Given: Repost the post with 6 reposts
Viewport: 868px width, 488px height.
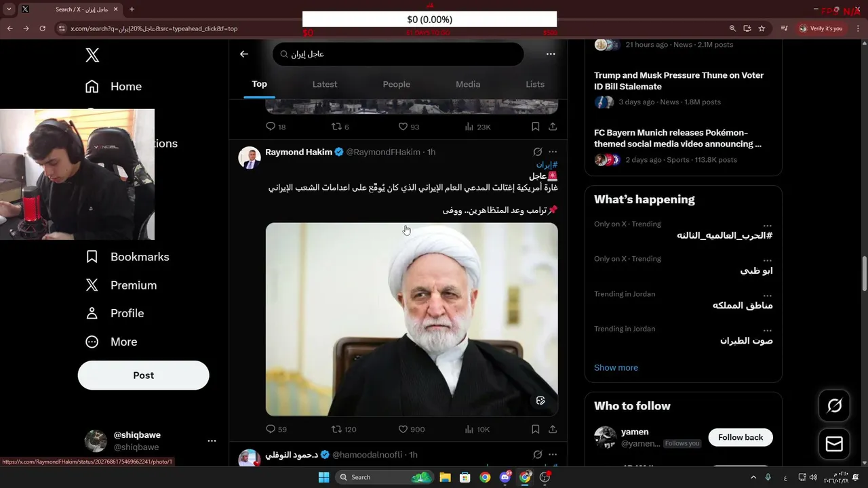Looking at the screenshot, I should 340,127.
